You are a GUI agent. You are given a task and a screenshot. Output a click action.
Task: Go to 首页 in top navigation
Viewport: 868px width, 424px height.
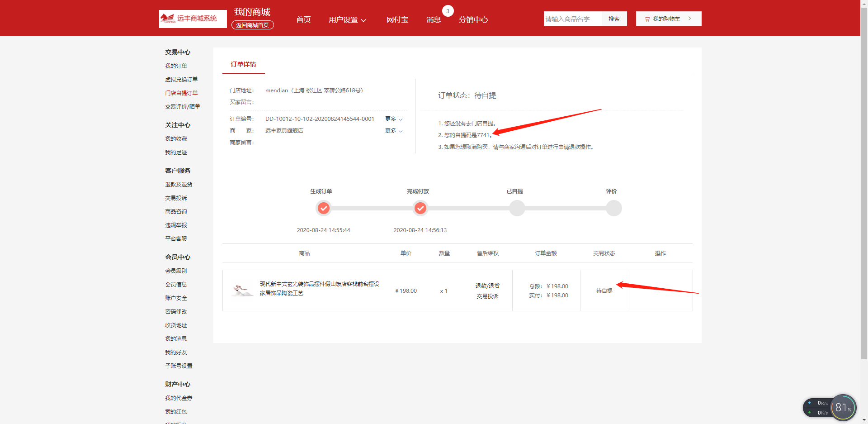click(303, 20)
